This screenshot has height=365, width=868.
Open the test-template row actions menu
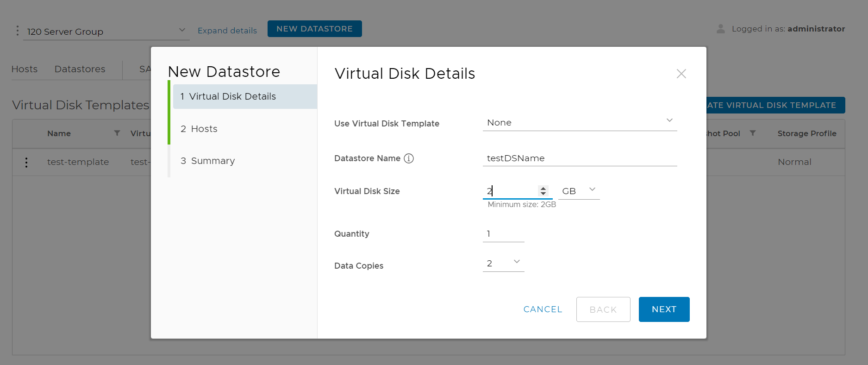pos(26,162)
